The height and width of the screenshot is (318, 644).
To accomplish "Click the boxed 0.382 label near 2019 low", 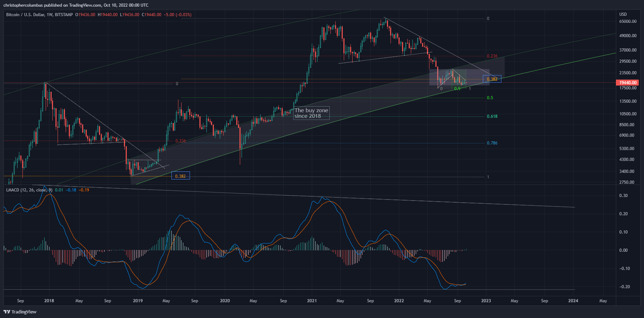I will coord(180,176).
